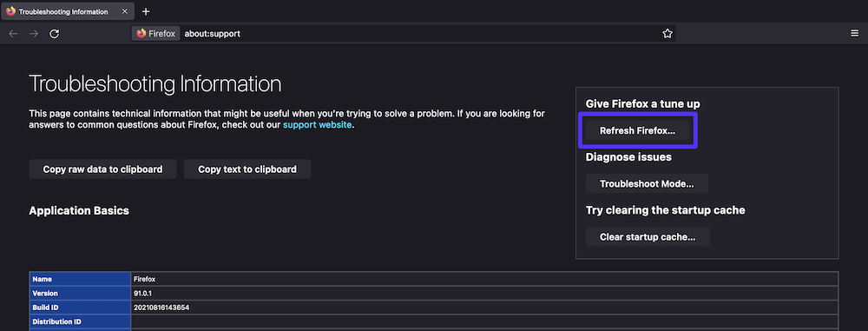Click the Application Basics heading
Image resolution: width=868 pixels, height=331 pixels.
coord(79,211)
